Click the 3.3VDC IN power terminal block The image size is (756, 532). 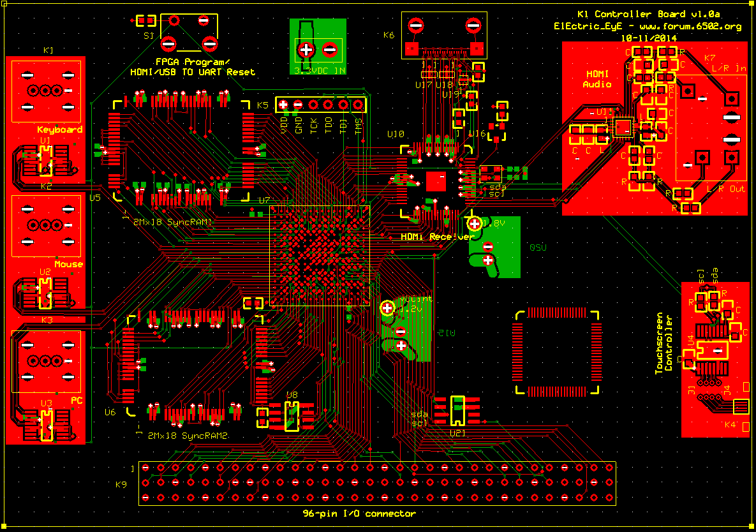click(x=317, y=49)
